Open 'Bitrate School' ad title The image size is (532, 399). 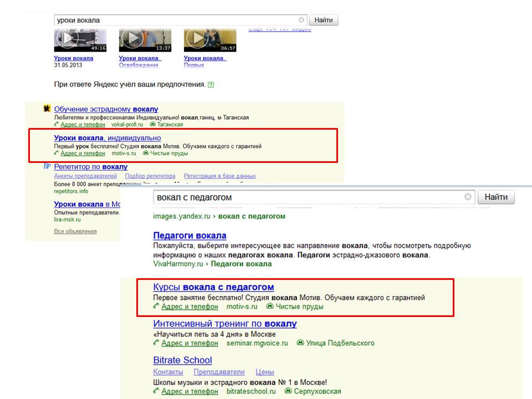click(182, 360)
